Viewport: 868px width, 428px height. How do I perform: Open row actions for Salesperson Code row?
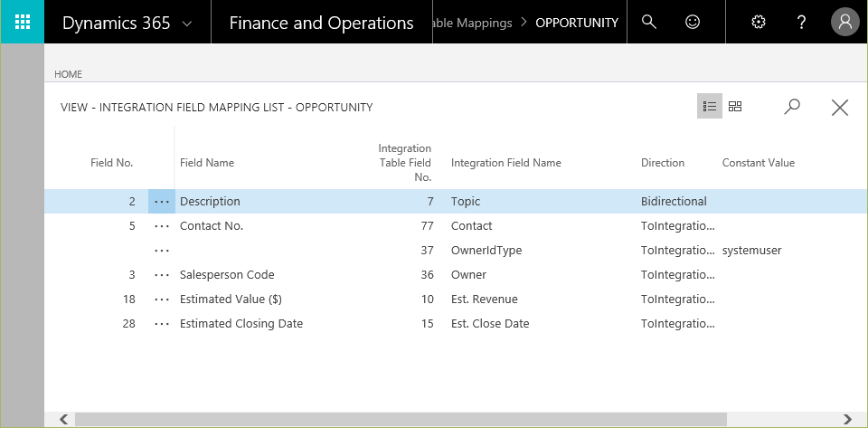pyautogui.click(x=162, y=275)
